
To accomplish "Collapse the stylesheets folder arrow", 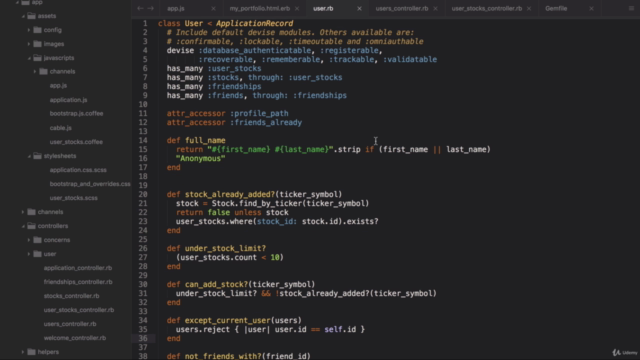I will tap(29, 156).
